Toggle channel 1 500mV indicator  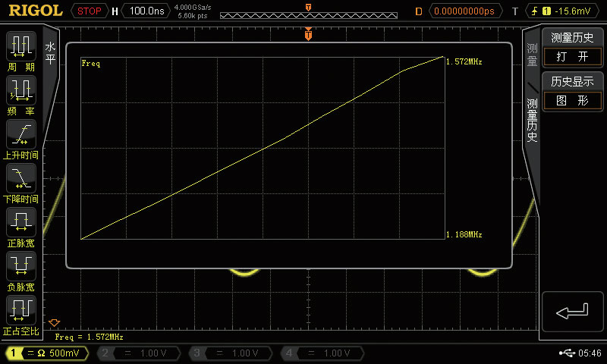(46, 353)
